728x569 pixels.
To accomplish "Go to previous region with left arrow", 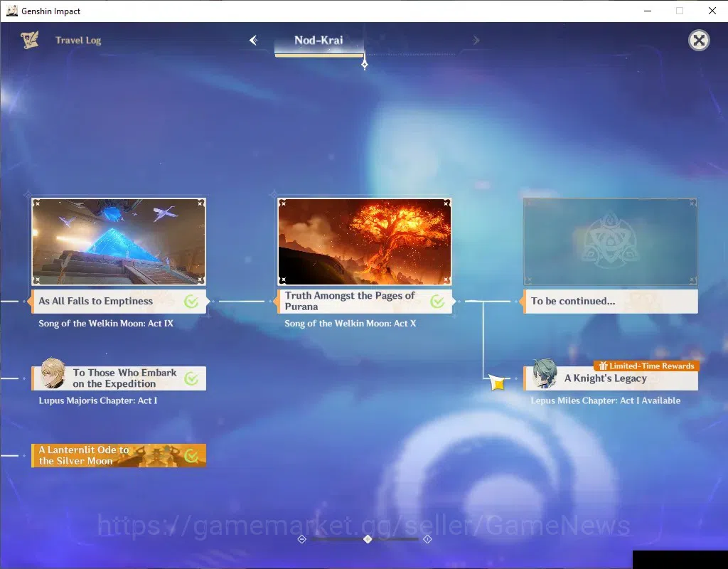I will pos(254,41).
